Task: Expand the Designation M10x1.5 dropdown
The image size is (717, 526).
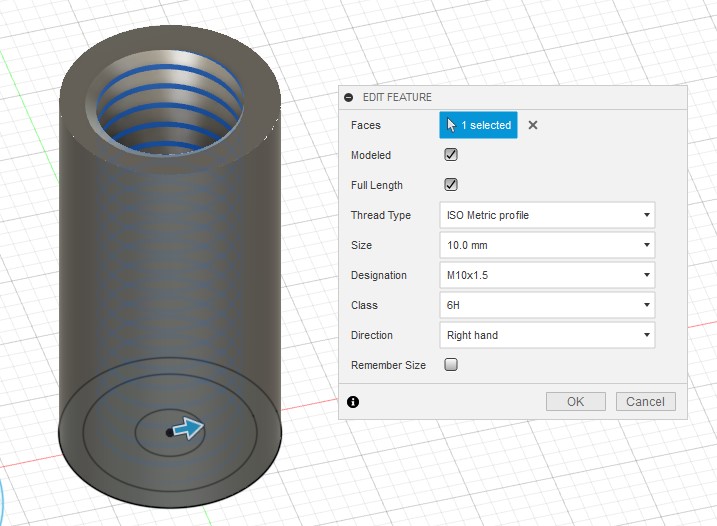Action: [547, 275]
